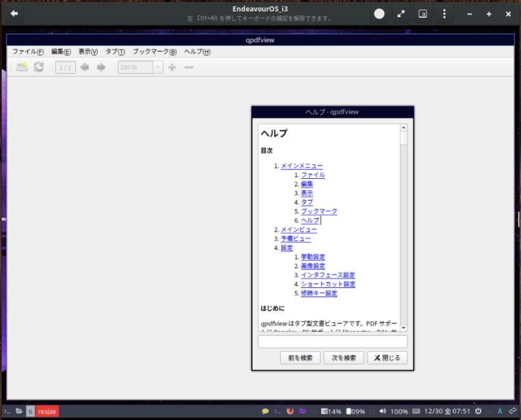Open the ヘルプ(H) menu

[x=197, y=51]
